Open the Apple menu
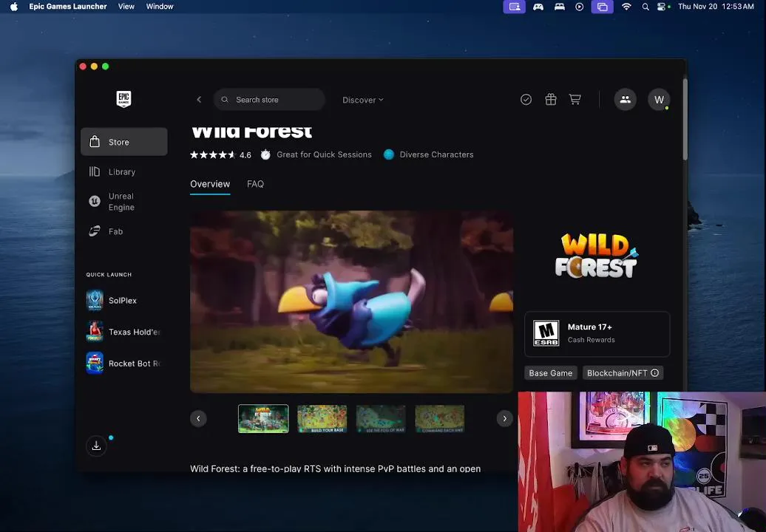This screenshot has width=766, height=532. coord(13,7)
